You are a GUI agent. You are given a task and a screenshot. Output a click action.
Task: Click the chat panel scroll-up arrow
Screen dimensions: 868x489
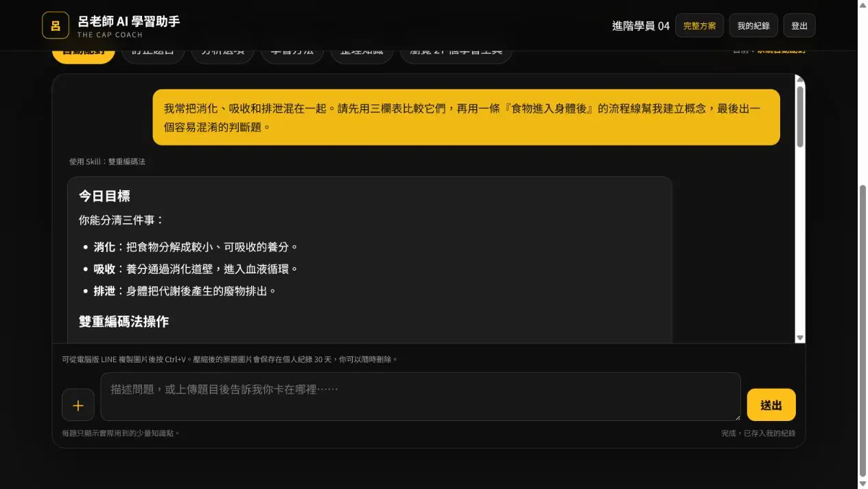[799, 80]
